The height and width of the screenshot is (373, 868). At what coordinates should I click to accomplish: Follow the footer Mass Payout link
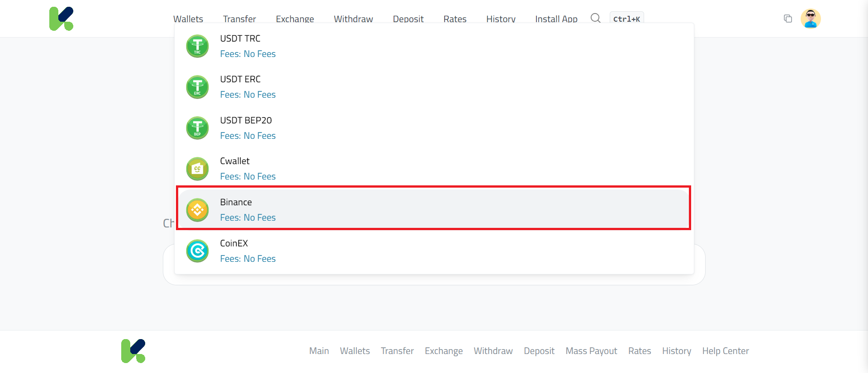[591, 351]
